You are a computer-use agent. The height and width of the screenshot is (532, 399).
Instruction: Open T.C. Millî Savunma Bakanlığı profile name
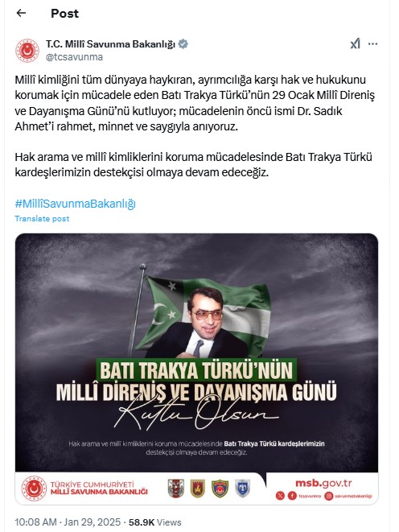tap(110, 44)
